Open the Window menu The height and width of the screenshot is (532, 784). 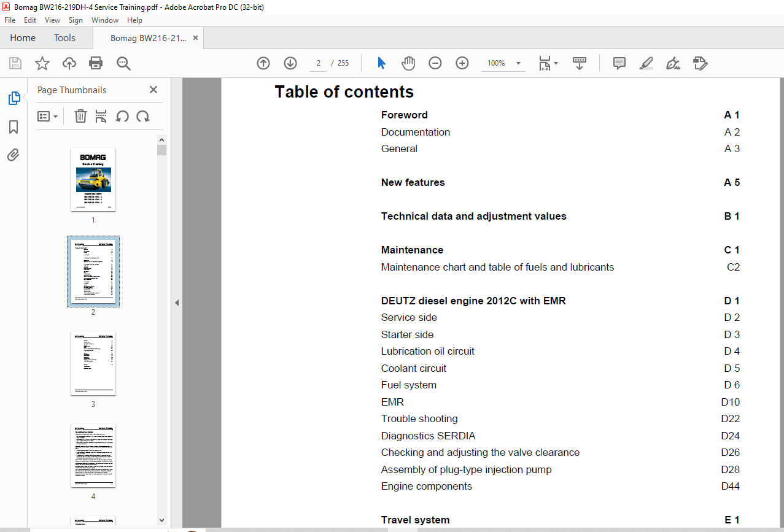pyautogui.click(x=105, y=20)
